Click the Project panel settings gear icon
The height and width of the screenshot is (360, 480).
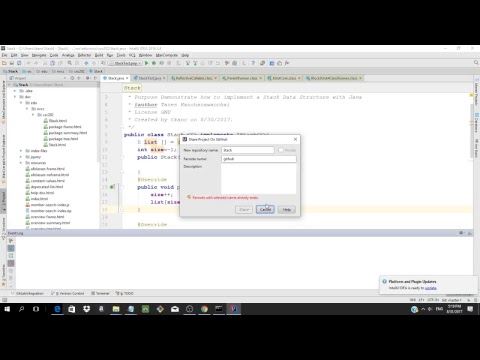click(x=87, y=78)
